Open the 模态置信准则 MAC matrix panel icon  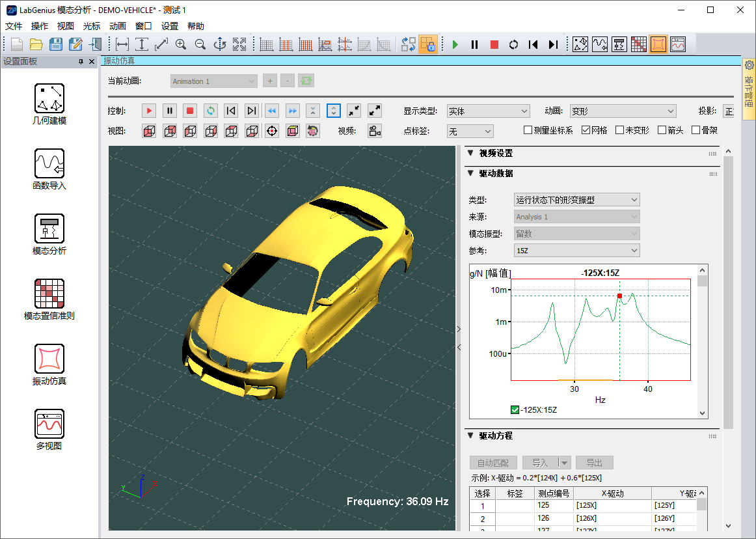(x=49, y=294)
